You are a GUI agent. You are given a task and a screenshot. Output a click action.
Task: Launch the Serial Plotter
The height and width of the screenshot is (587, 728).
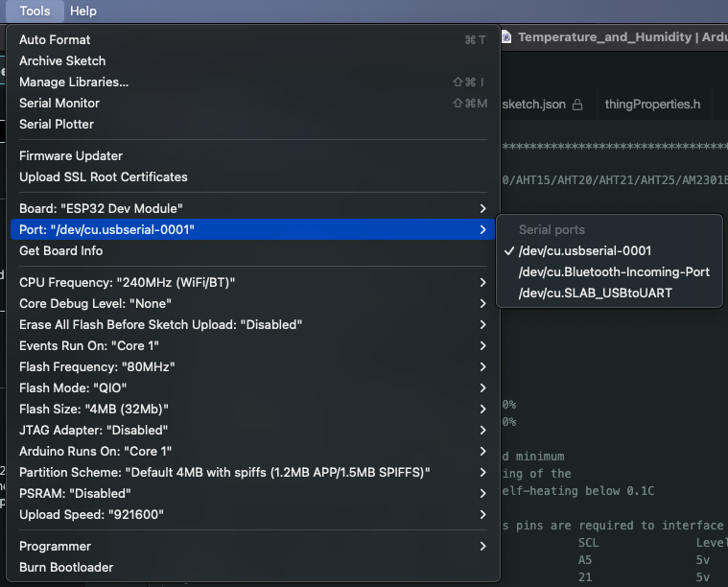pyautogui.click(x=57, y=124)
